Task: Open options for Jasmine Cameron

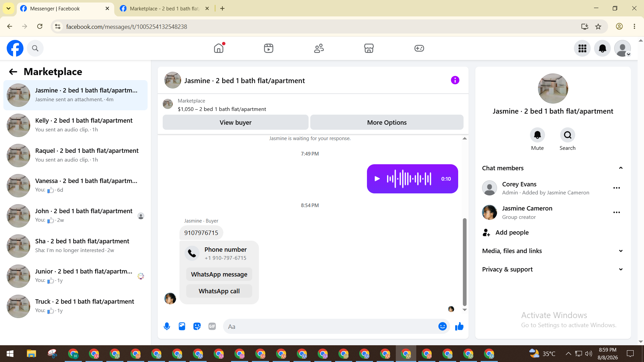Action: [x=616, y=213]
